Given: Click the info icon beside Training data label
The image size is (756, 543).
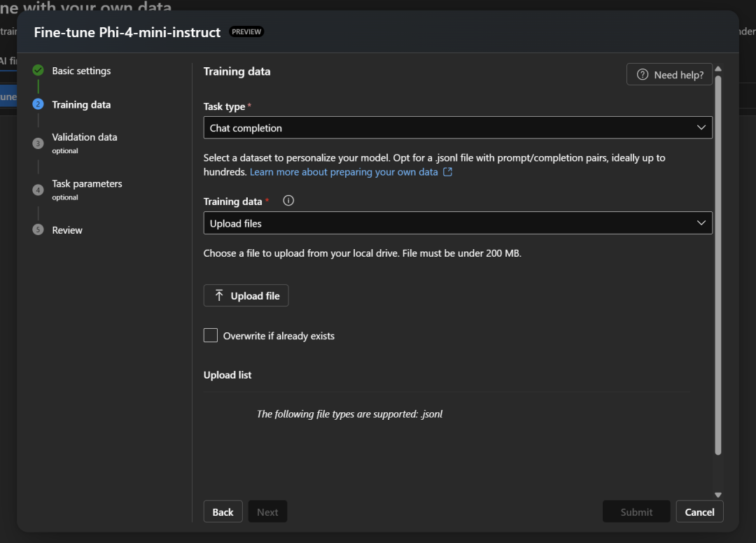Looking at the screenshot, I should coord(288,200).
